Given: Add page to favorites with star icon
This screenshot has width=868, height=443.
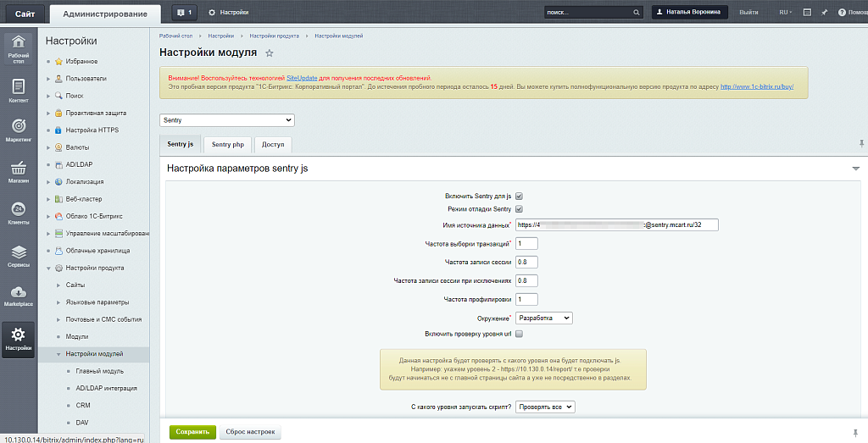Looking at the screenshot, I should pos(270,53).
